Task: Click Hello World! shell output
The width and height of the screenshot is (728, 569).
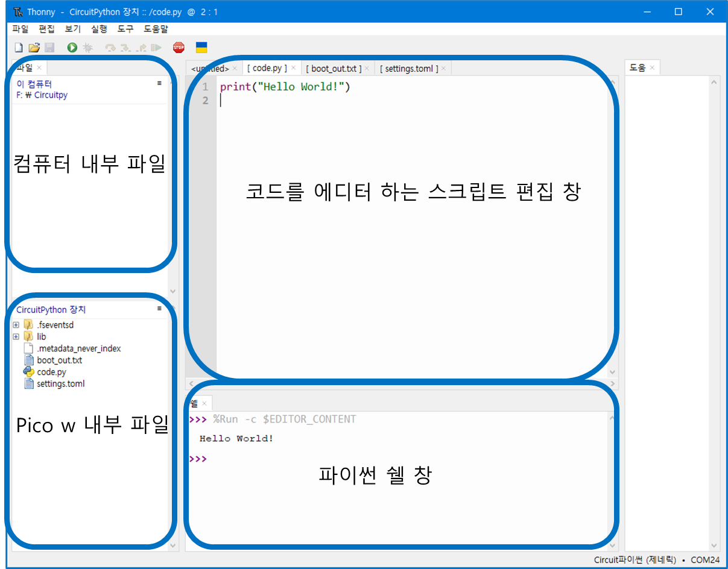Action: tap(236, 439)
